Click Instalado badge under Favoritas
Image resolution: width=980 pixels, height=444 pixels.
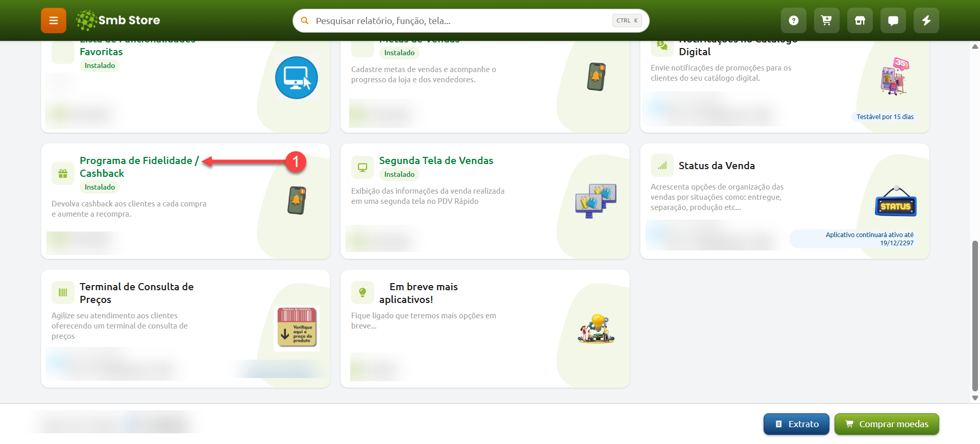pyautogui.click(x=100, y=65)
